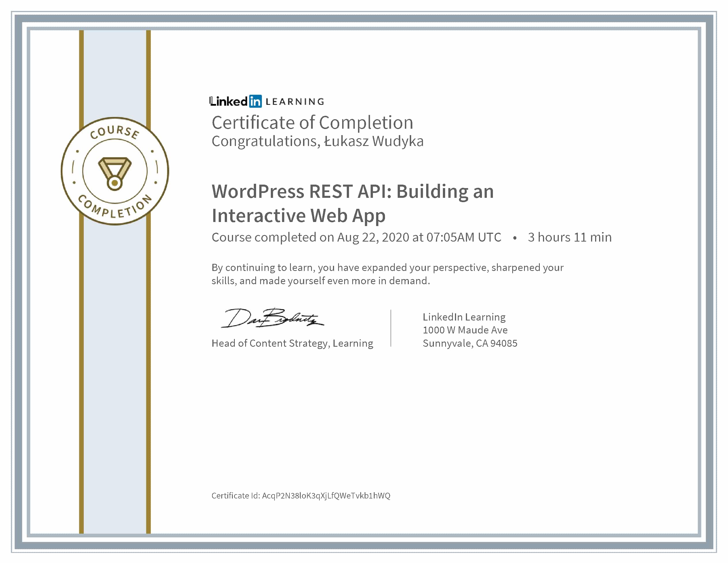Click the LEARNING wordmark beside the logo

tap(295, 102)
